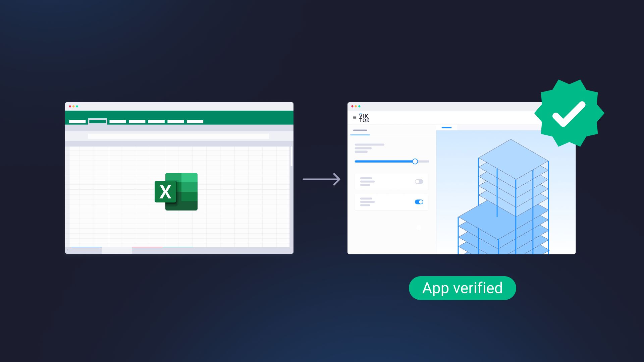
Task: Click the 3D building model view
Action: (506, 192)
